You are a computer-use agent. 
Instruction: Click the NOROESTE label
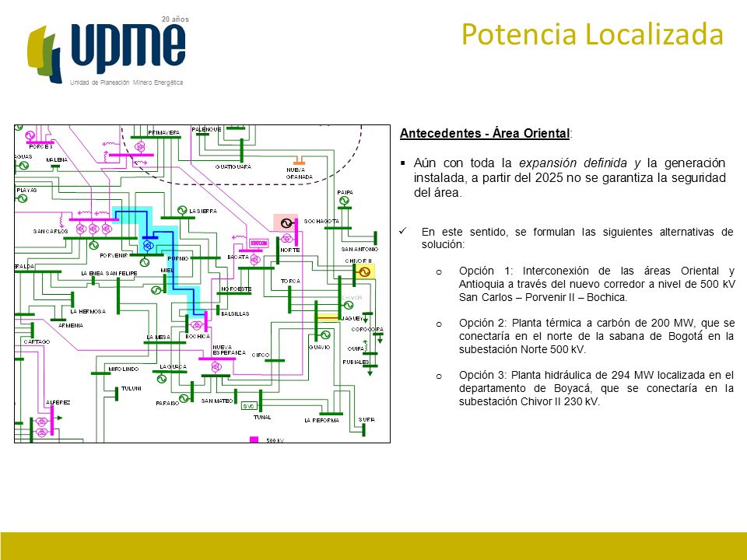(x=237, y=289)
